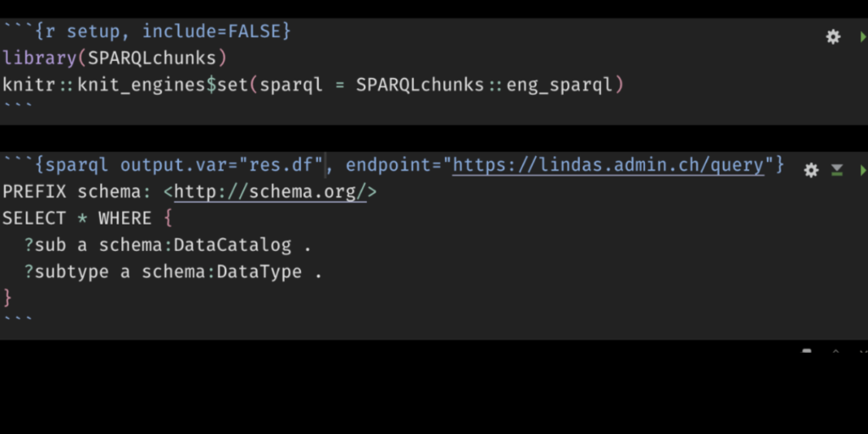This screenshot has width=868, height=434.
Task: Open the lindas.admin.ch/query endpoint link
Action: [609, 165]
